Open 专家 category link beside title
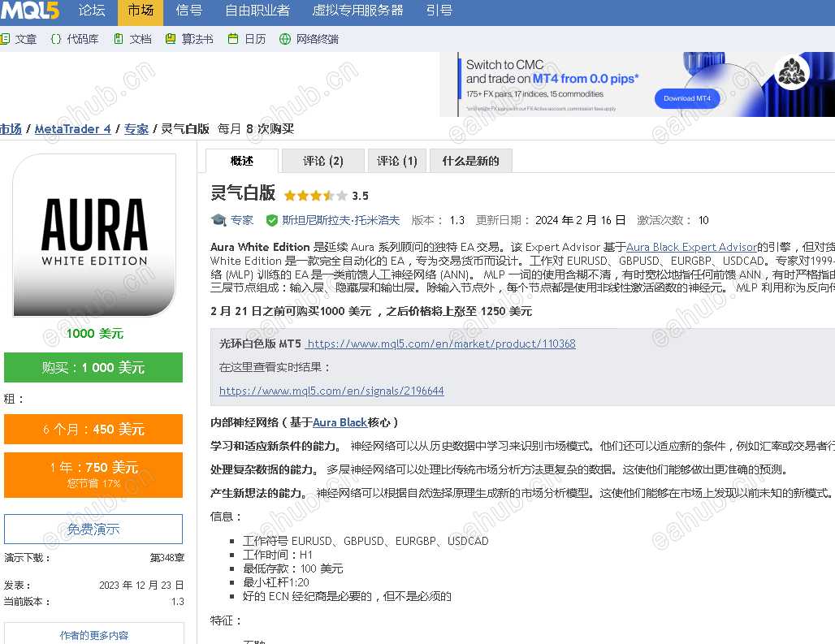The height and width of the screenshot is (644, 835). click(242, 220)
